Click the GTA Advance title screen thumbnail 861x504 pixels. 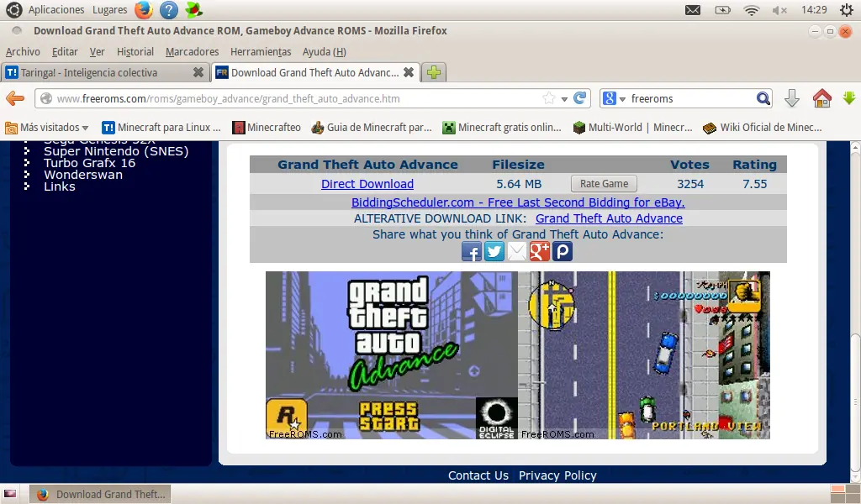tap(392, 355)
